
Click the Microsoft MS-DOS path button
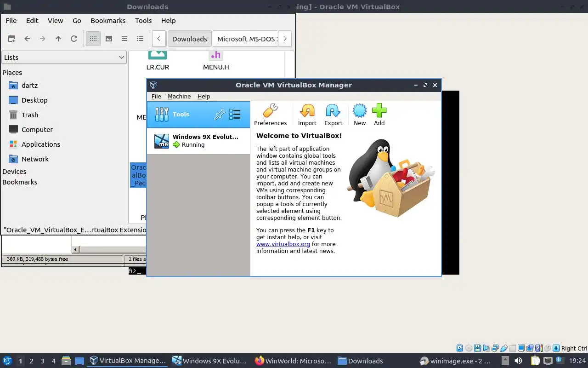[x=246, y=39]
